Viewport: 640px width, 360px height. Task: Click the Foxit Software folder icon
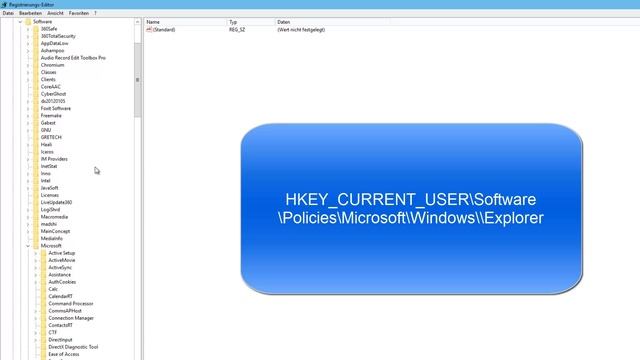36,108
